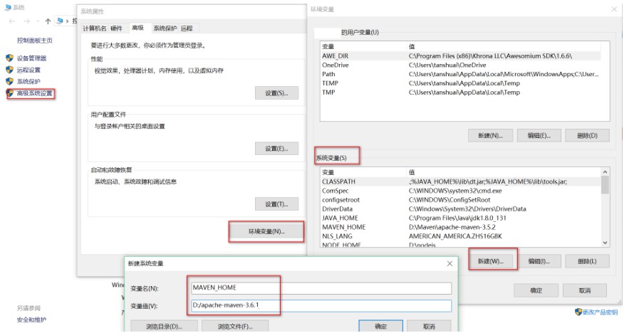Click 取消 in 环境变量 window

tap(585, 290)
